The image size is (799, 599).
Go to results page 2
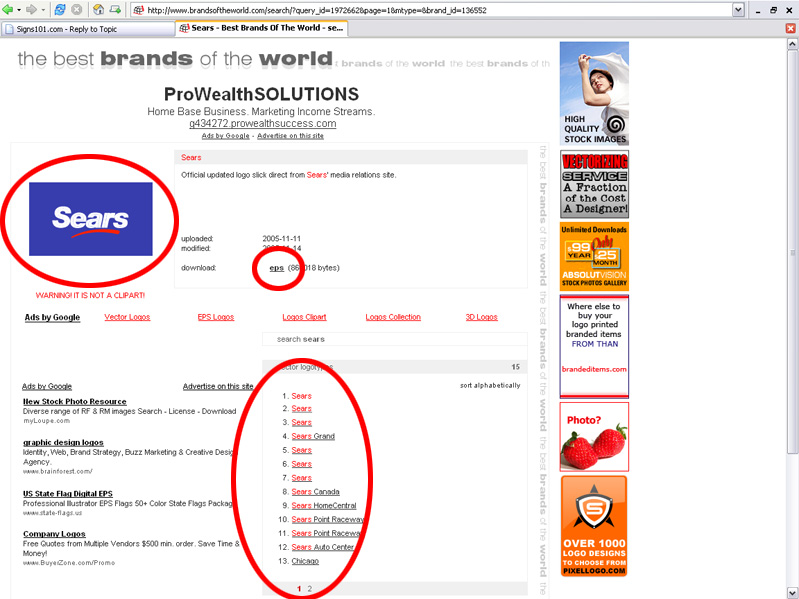[309, 588]
